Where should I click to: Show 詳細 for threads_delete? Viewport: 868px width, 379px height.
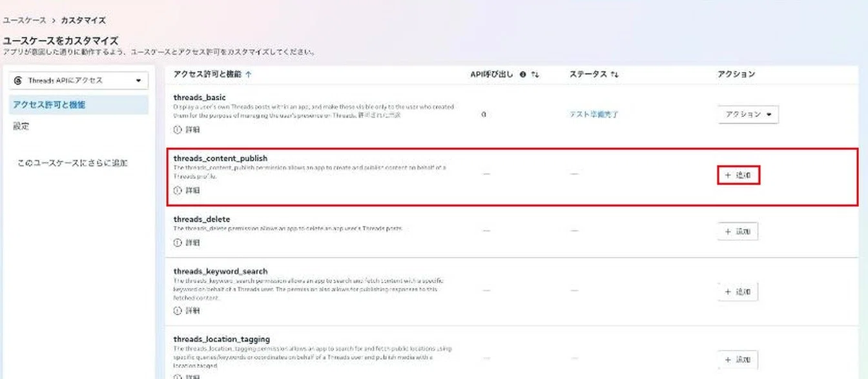point(192,243)
